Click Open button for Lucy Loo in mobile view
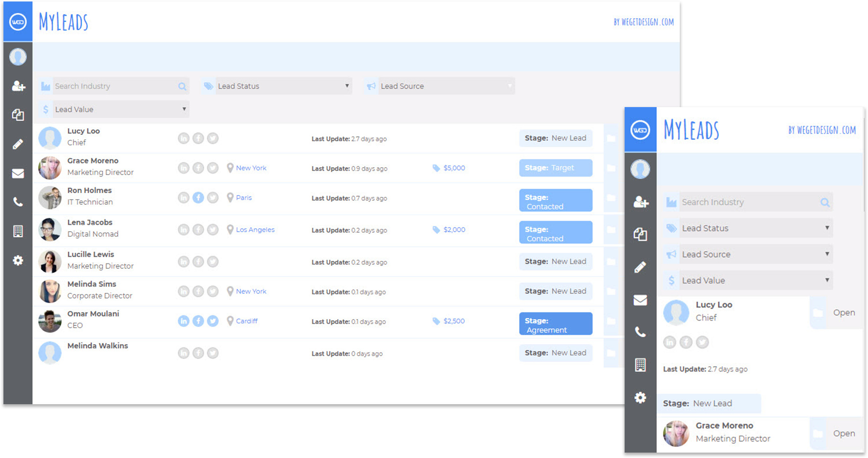 click(844, 313)
